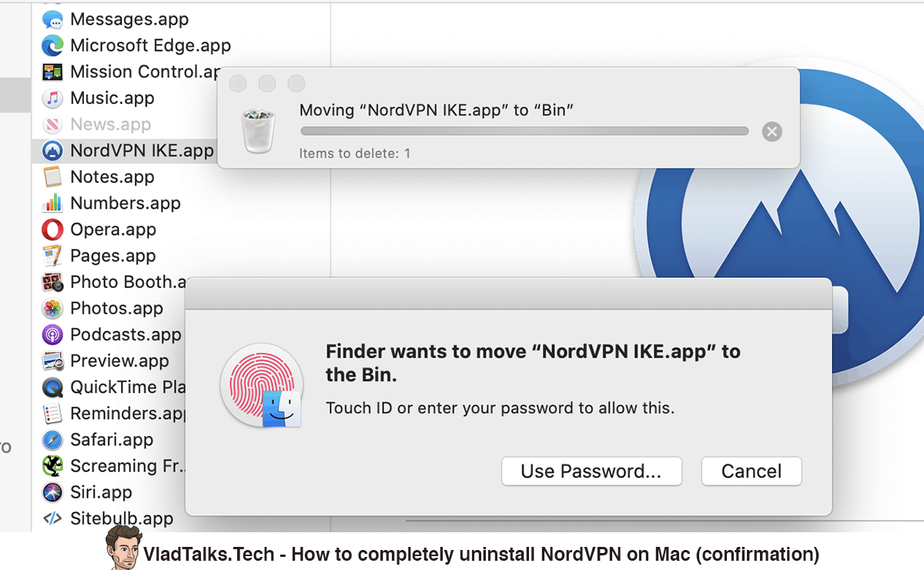Image resolution: width=924 pixels, height=570 pixels.
Task: Select the Music.app file name
Action: pyautogui.click(x=112, y=98)
